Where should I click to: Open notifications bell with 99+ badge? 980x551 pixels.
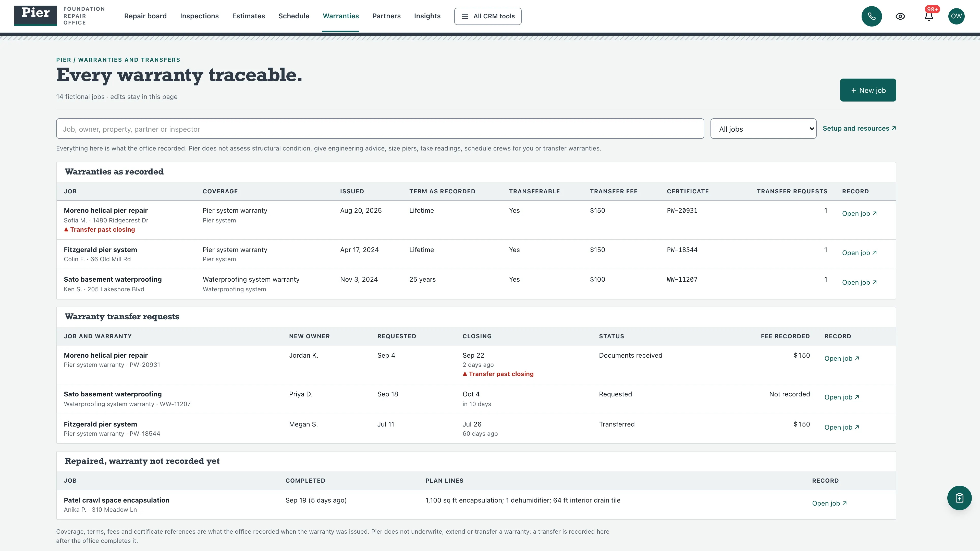(x=929, y=16)
